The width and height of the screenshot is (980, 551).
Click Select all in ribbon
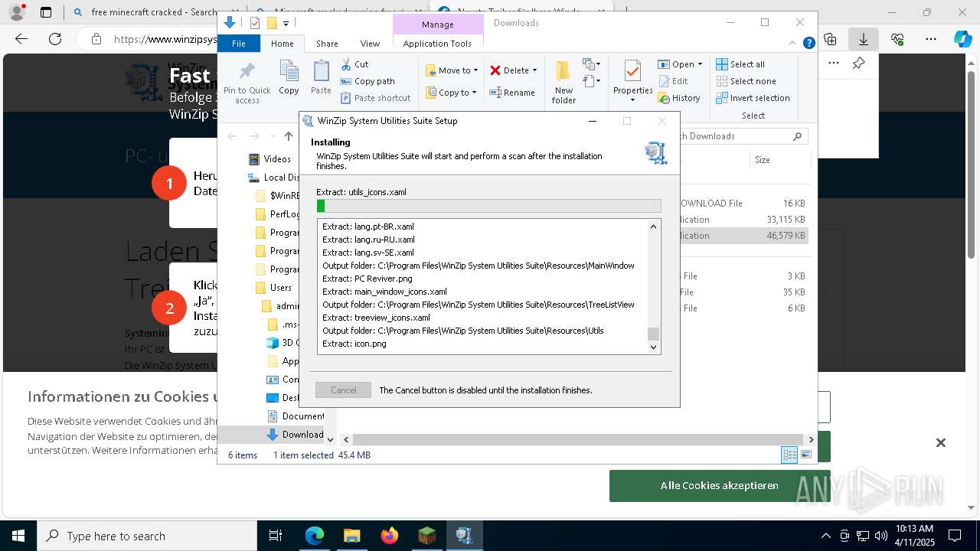[x=740, y=64]
